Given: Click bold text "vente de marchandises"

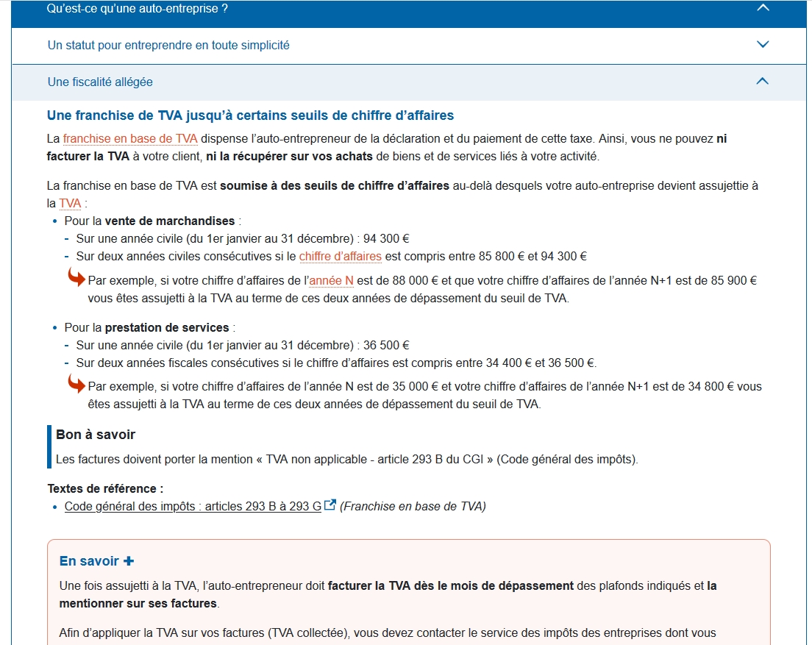Looking at the screenshot, I should [170, 221].
